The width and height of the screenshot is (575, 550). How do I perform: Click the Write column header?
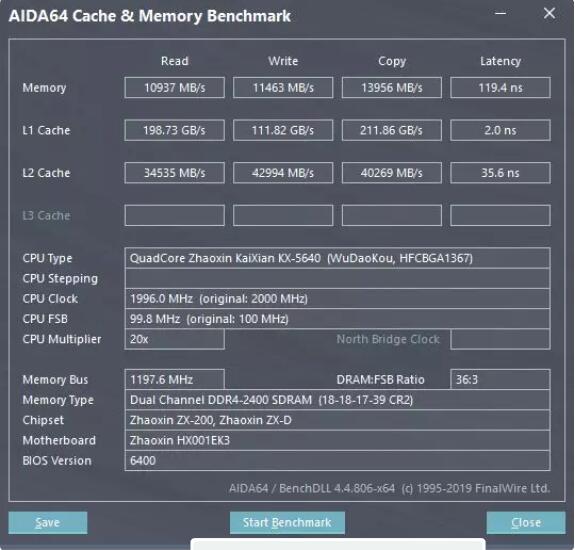283,61
